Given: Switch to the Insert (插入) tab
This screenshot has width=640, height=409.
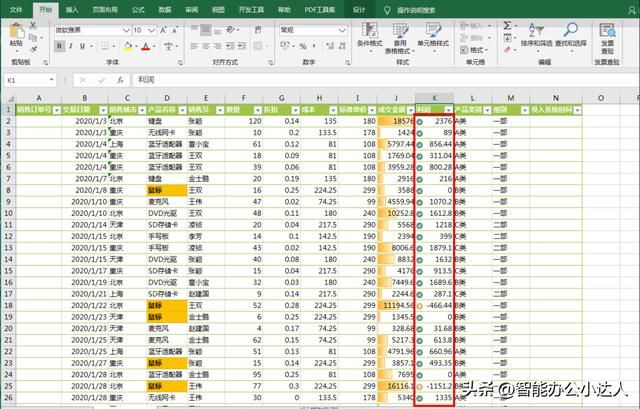Looking at the screenshot, I should tap(72, 10).
